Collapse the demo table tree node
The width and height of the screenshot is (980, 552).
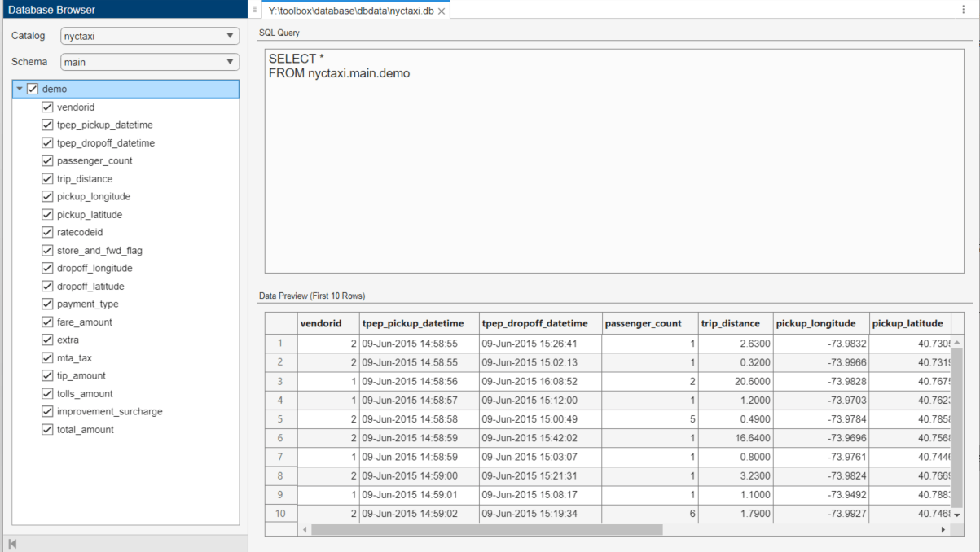point(20,88)
